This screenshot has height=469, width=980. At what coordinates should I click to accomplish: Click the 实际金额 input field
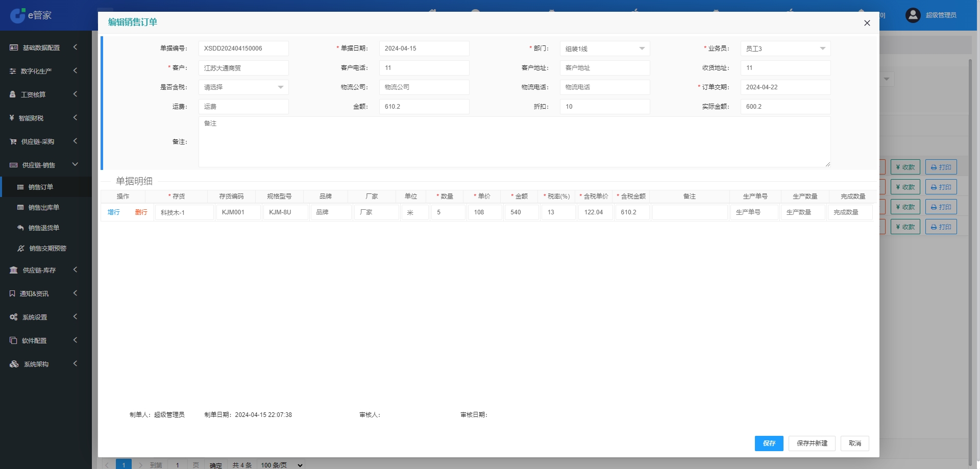click(x=786, y=107)
